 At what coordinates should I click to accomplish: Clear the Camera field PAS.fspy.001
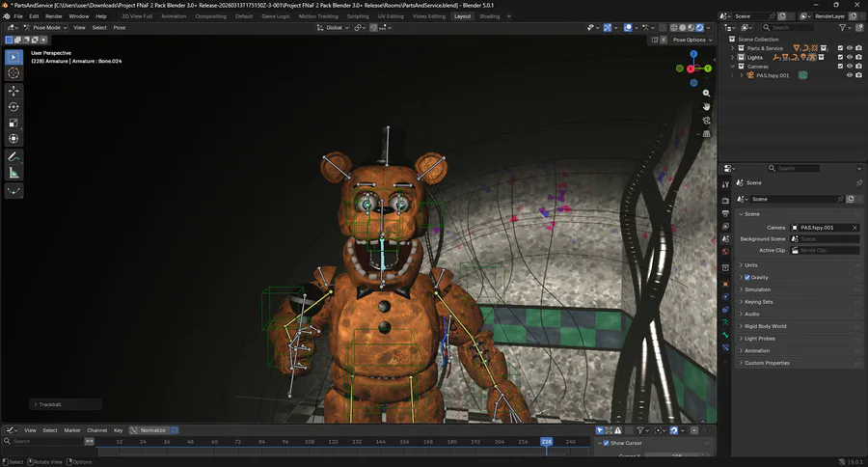854,228
